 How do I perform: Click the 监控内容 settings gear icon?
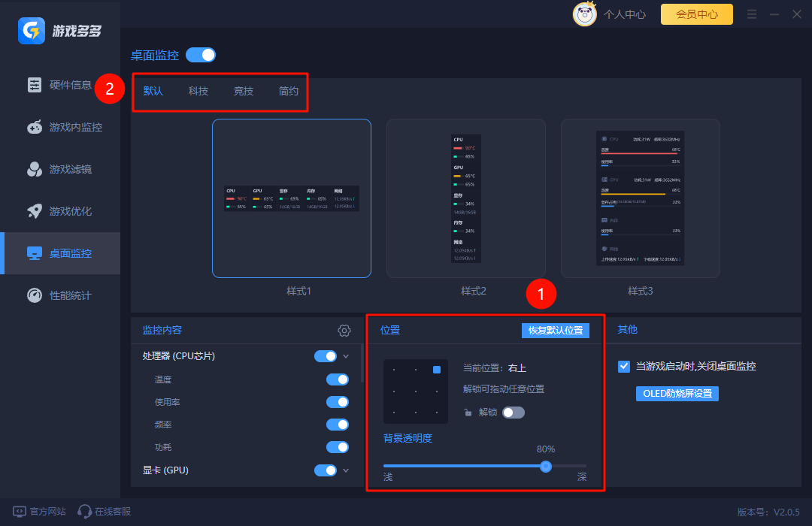pos(344,330)
